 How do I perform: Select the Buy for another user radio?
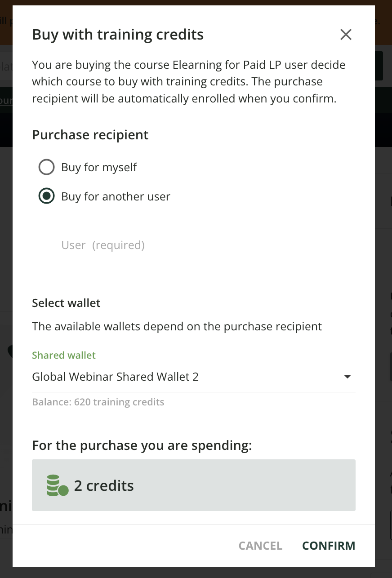pos(47,196)
